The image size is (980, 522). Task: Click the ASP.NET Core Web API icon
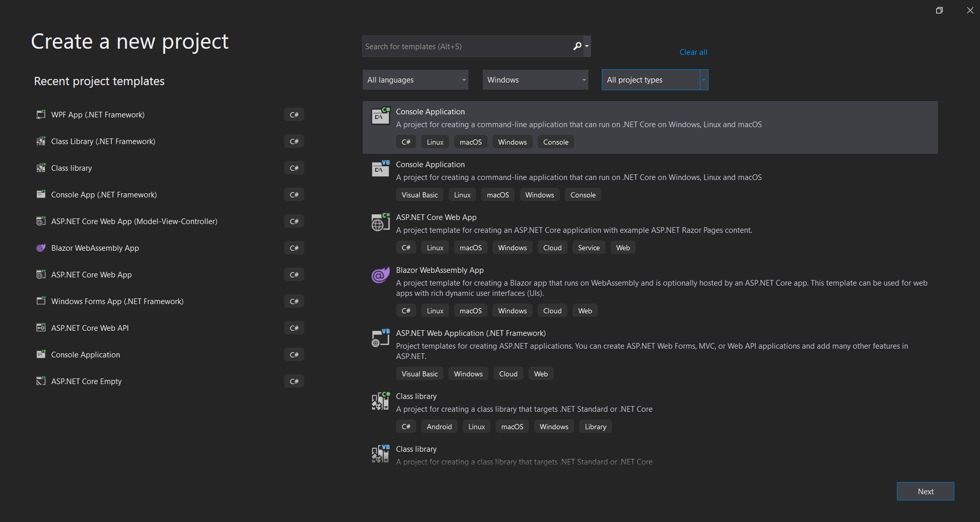point(41,328)
